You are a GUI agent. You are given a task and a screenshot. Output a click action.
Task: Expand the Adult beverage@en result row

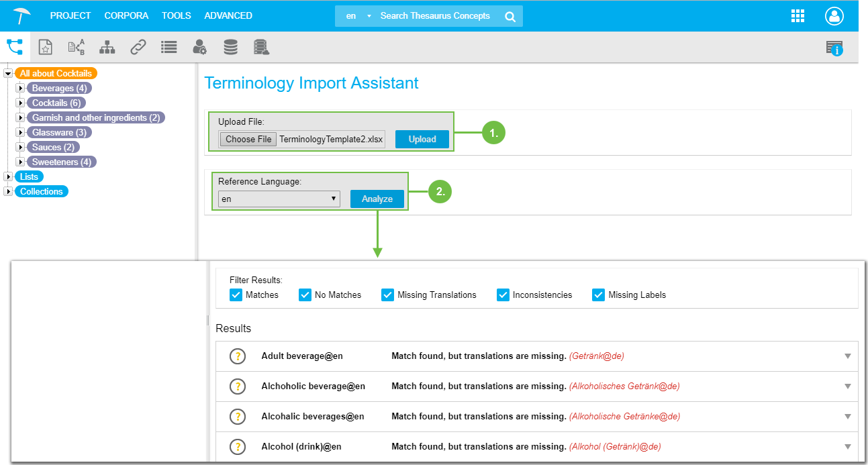(847, 356)
